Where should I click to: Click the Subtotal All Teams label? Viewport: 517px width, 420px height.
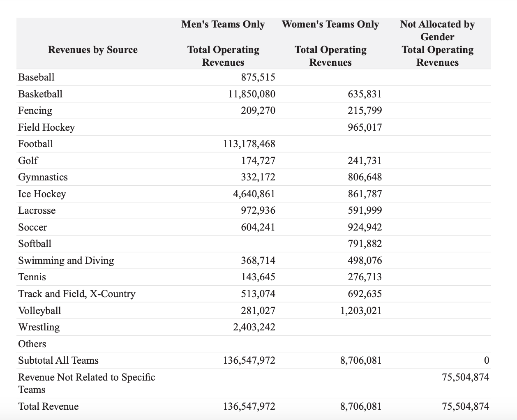coord(58,360)
